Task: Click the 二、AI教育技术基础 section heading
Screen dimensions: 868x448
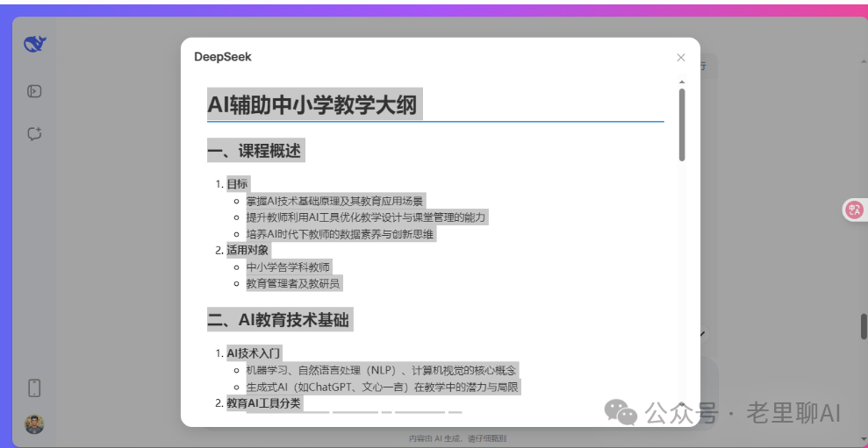Action: pos(280,320)
